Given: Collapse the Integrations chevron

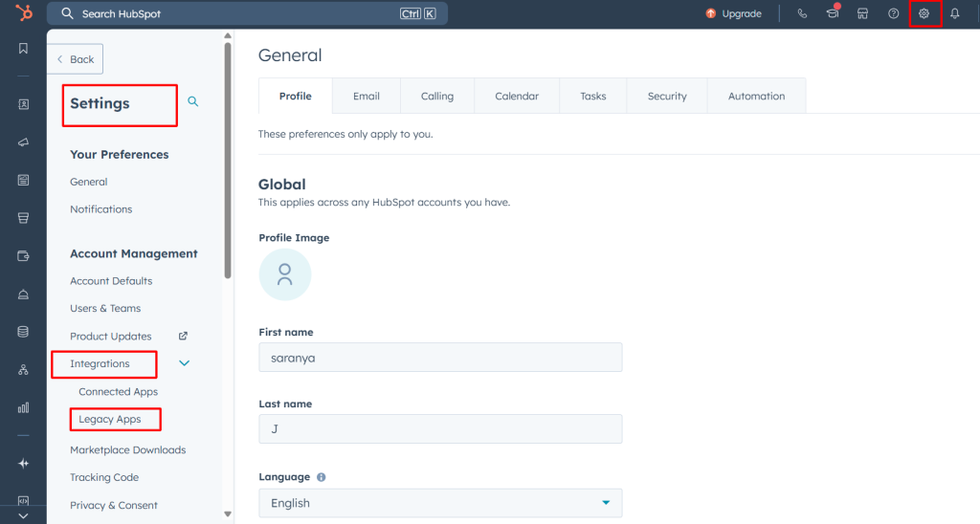Looking at the screenshot, I should (x=185, y=363).
